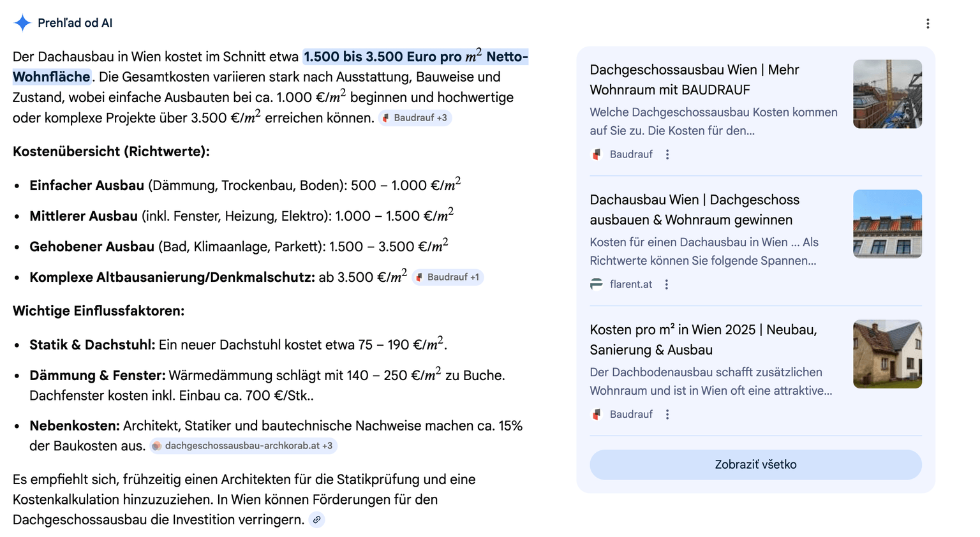Open the 'Baudrauf +3' source chip
Viewport: 980px width, 537px height.
(x=415, y=118)
